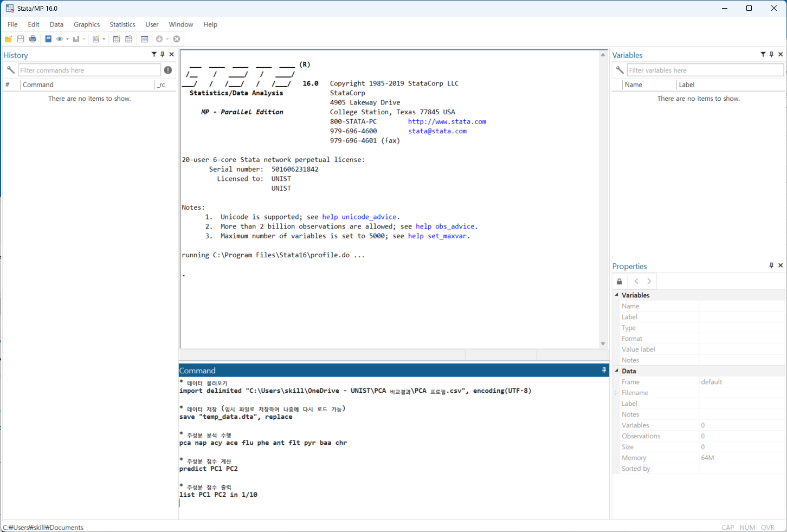Viewport: 787px width, 532px height.
Task: Open the Graph icon dropdown arrow
Action: pos(84,39)
